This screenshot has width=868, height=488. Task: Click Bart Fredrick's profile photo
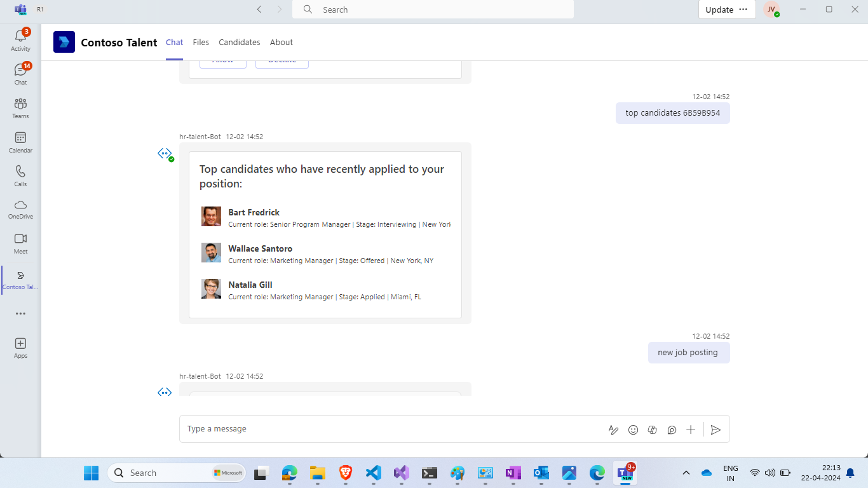211,216
